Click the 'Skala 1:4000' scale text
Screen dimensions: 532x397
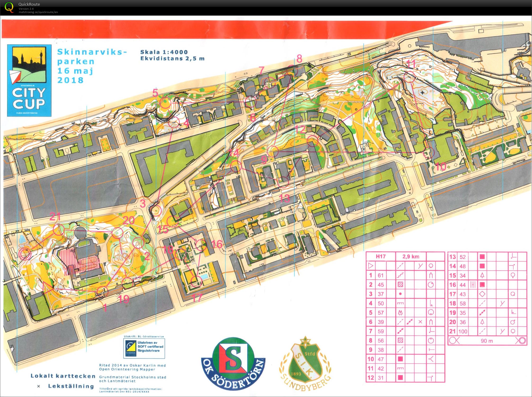[164, 52]
